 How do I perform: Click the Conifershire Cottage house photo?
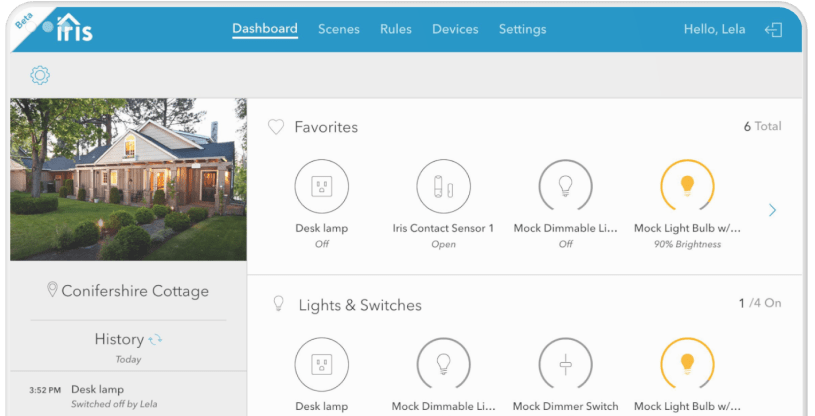128,179
